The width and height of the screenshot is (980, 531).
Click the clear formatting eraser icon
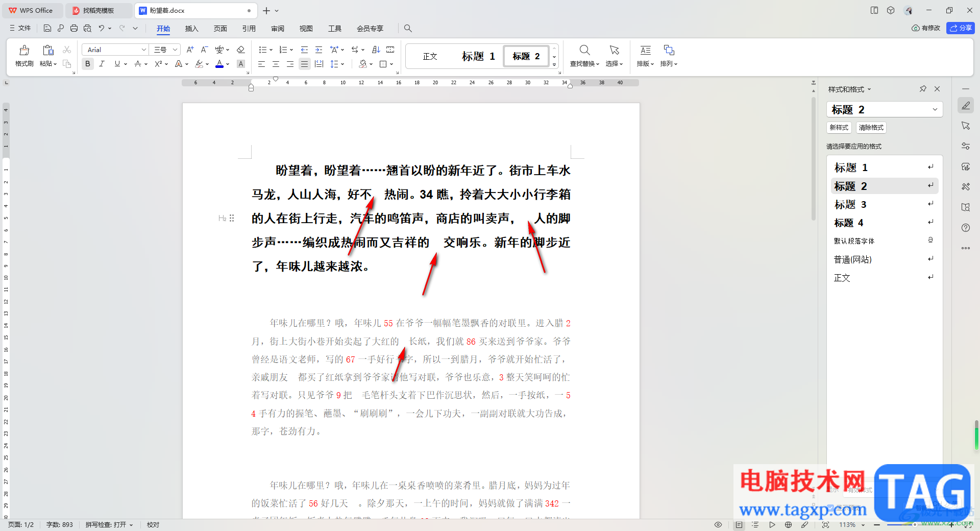[241, 50]
